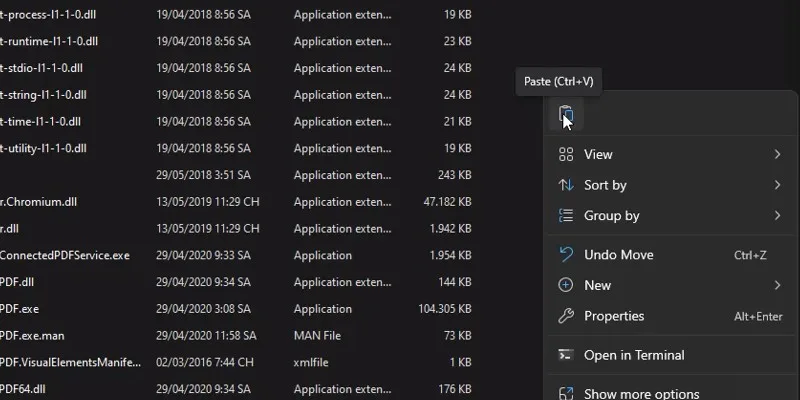
Task: Expand the Group by submenu chevron
Action: (777, 216)
